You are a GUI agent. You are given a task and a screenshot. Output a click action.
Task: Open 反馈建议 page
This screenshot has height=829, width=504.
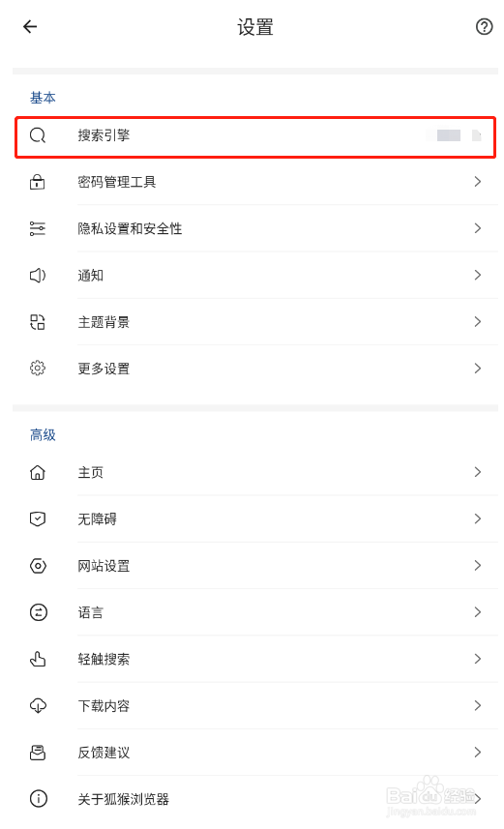(255, 752)
